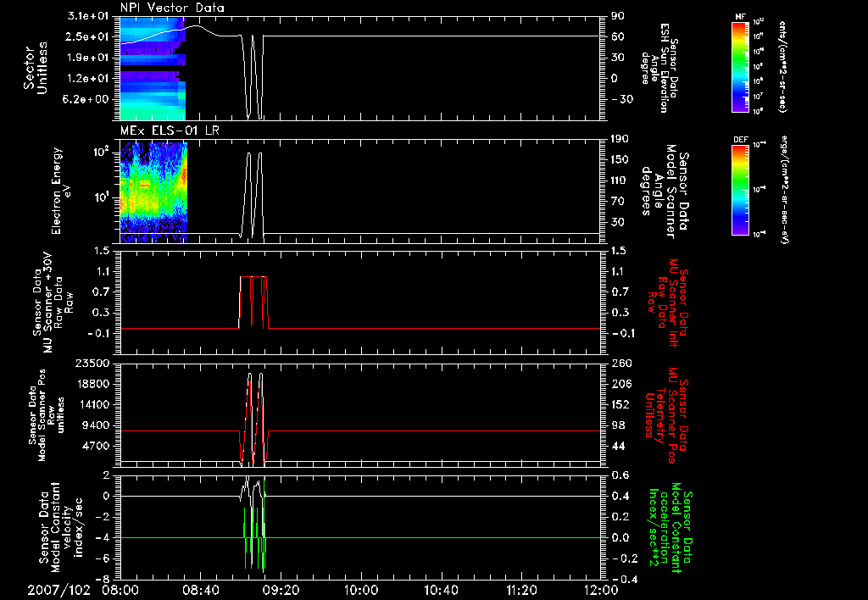Click the "0.6" acceleration tick value
The image size is (868, 600).
(x=620, y=475)
